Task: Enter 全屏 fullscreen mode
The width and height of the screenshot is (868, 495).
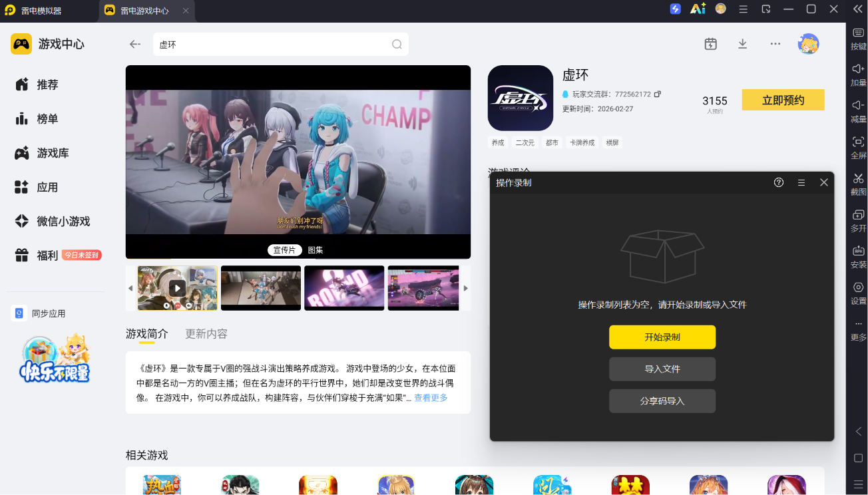Action: (858, 146)
